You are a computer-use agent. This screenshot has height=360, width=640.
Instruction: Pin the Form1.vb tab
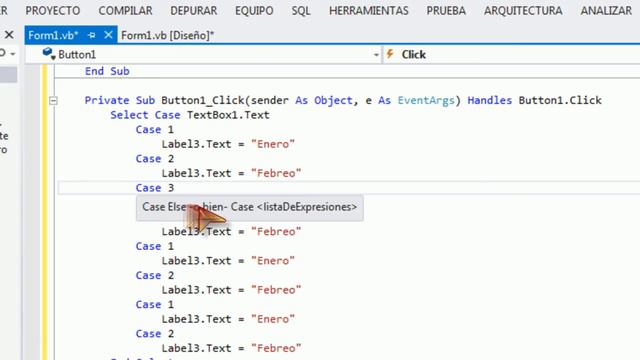point(92,36)
